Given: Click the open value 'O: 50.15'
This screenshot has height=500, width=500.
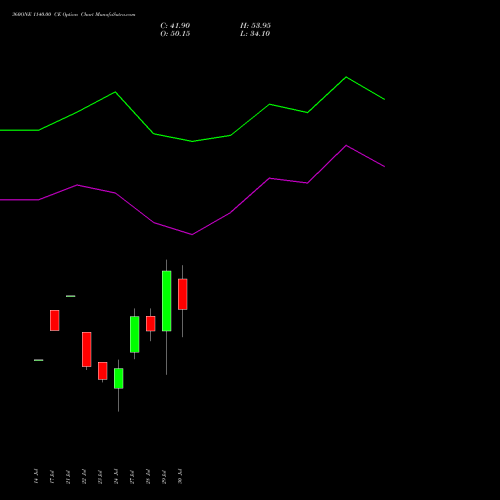Looking at the screenshot, I should pos(175,34).
